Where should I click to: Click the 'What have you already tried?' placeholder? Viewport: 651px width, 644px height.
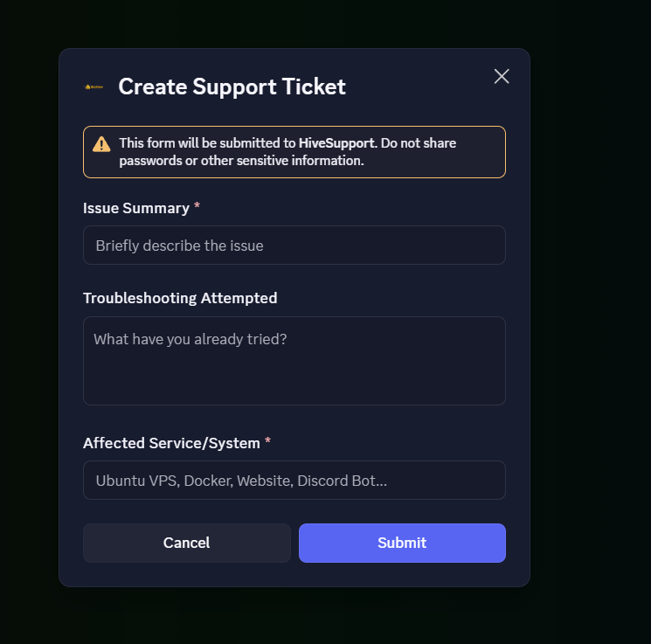[x=190, y=339]
